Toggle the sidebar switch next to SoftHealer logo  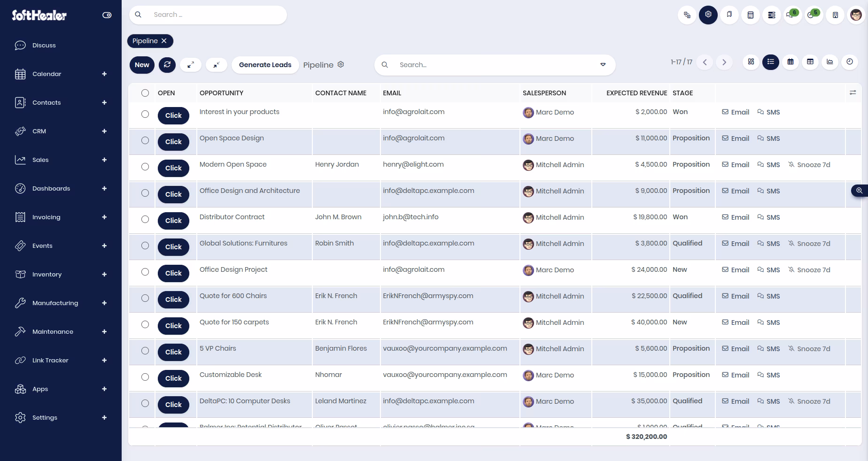(107, 15)
